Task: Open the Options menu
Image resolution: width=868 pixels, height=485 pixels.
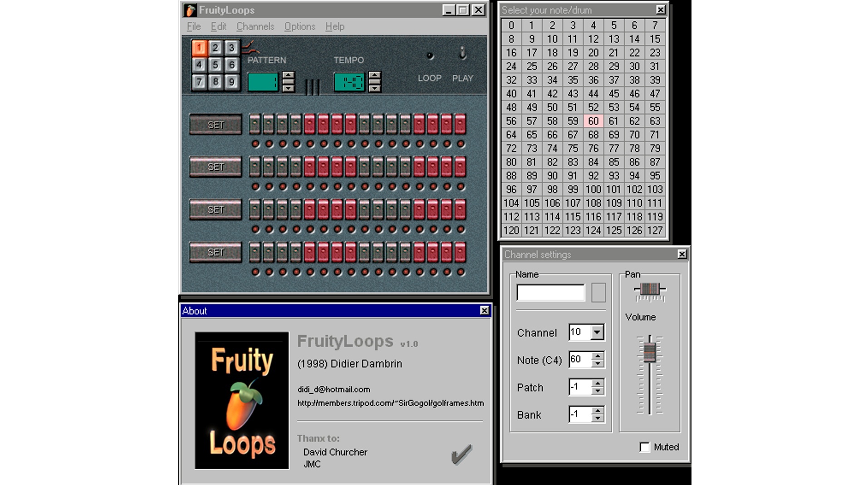Action: click(299, 26)
